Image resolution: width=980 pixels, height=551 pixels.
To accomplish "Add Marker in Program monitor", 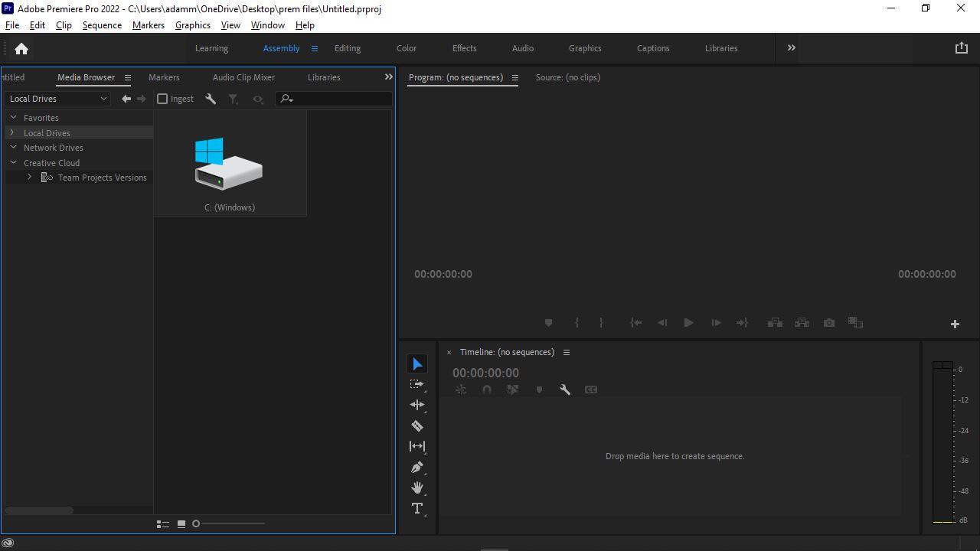I will (x=548, y=323).
